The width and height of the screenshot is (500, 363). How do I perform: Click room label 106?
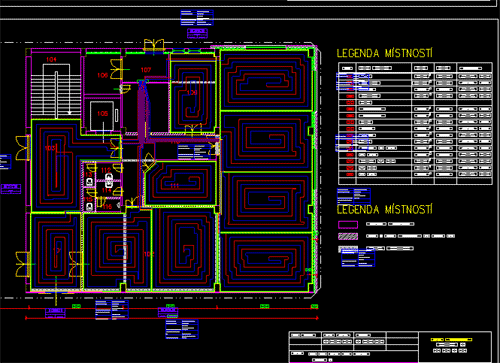click(x=102, y=75)
